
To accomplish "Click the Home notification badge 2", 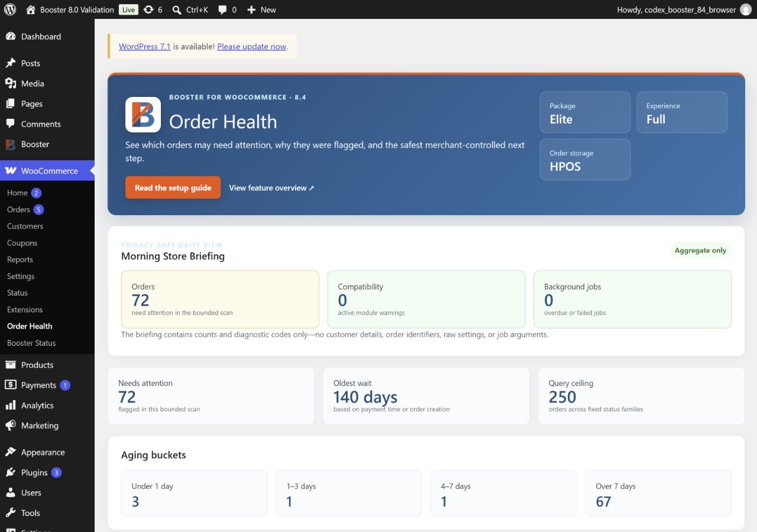I will point(36,193).
